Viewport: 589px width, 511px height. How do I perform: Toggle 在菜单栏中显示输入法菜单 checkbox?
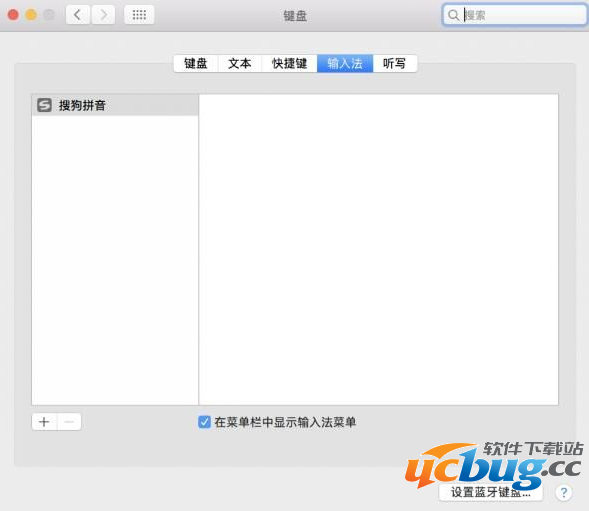click(204, 422)
